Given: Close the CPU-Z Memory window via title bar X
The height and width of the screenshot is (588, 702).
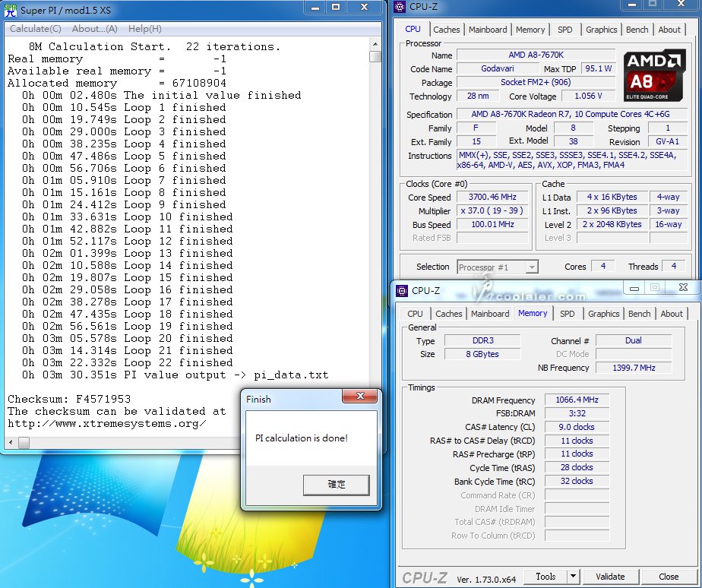Looking at the screenshot, I should 683,287.
